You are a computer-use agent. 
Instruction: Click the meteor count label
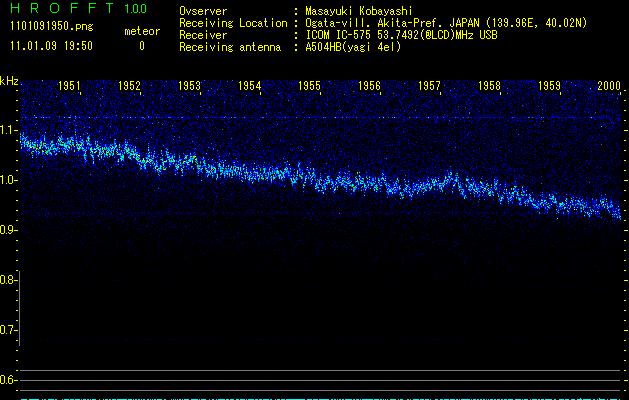(141, 32)
